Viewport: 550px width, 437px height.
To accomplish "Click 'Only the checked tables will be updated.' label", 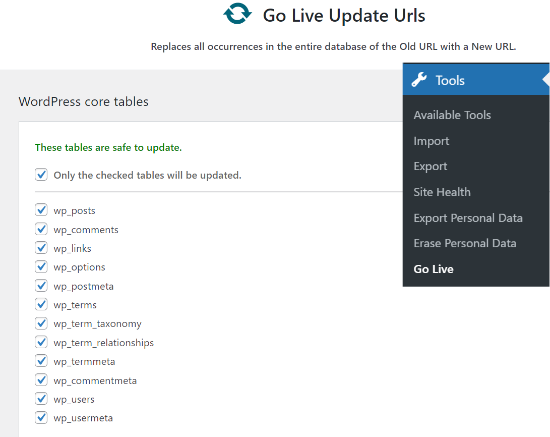I will tap(147, 175).
